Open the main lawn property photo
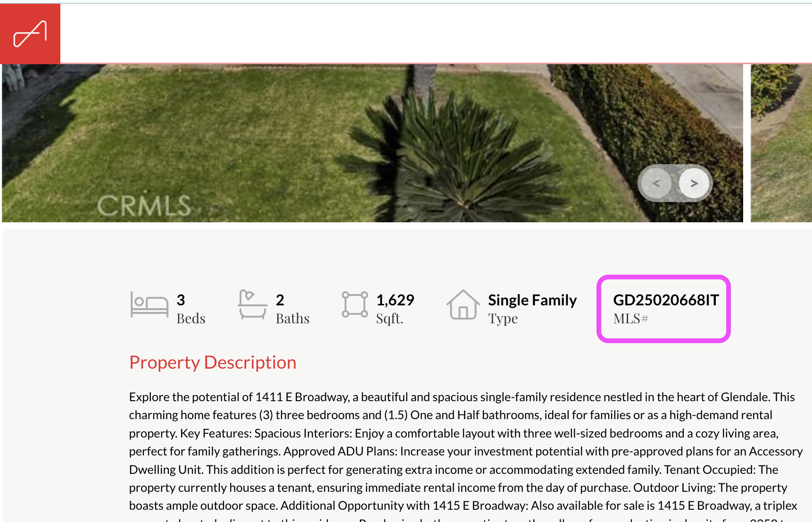Viewport: 812px width, 522px height. (330, 142)
